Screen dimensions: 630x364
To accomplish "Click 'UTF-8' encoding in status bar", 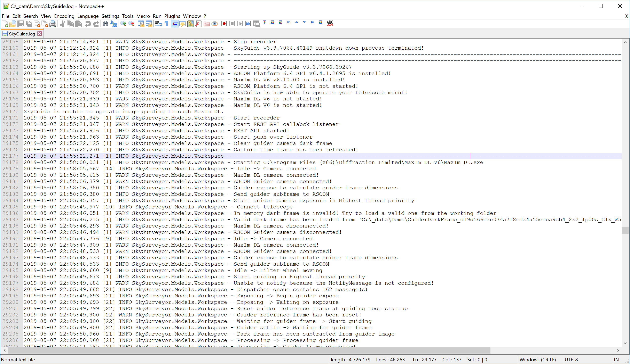I will click(x=571, y=359).
